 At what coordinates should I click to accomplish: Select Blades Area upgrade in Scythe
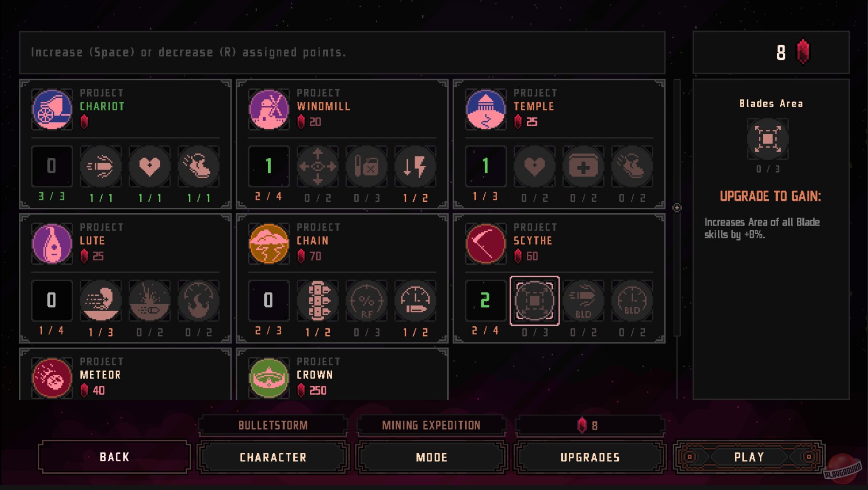pos(534,300)
